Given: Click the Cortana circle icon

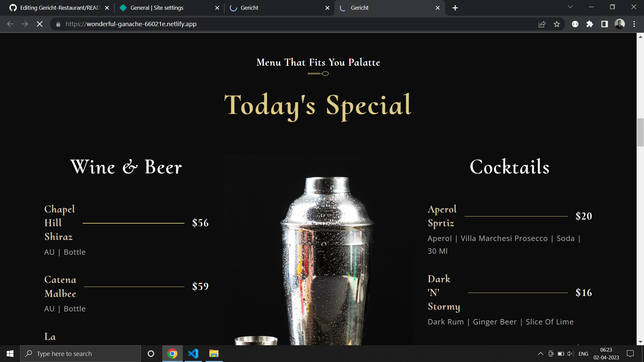Looking at the screenshot, I should coord(151,354).
